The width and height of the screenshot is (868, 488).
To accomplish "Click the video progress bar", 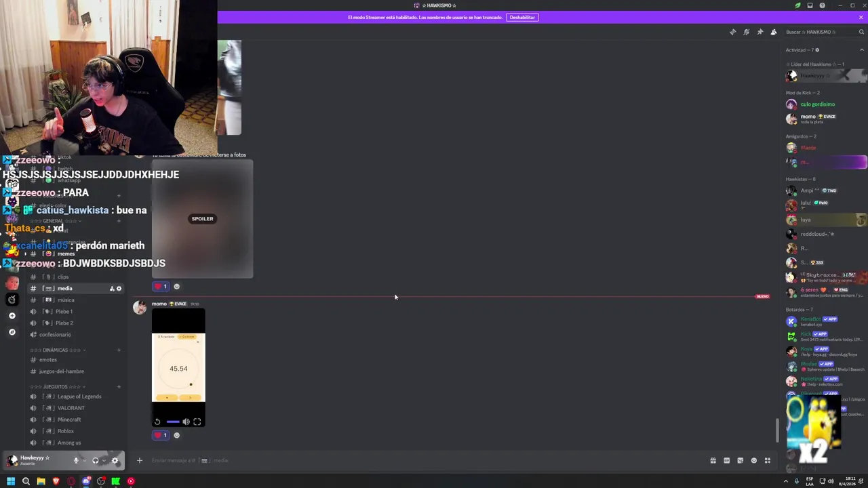I will [x=173, y=422].
